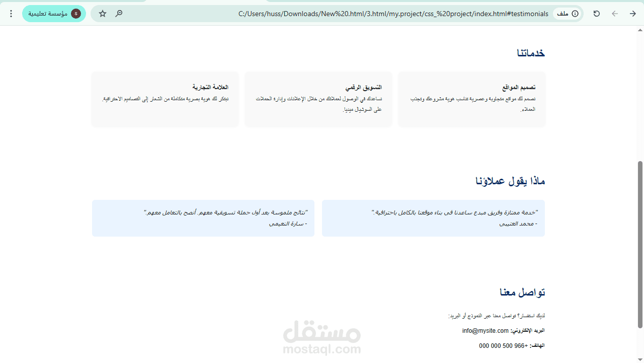Image resolution: width=644 pixels, height=363 pixels.
Task: Click the الهاتف label
Action: (x=537, y=346)
